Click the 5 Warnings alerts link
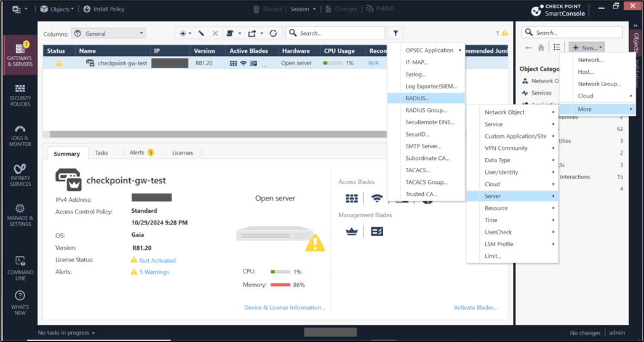 [x=154, y=272]
